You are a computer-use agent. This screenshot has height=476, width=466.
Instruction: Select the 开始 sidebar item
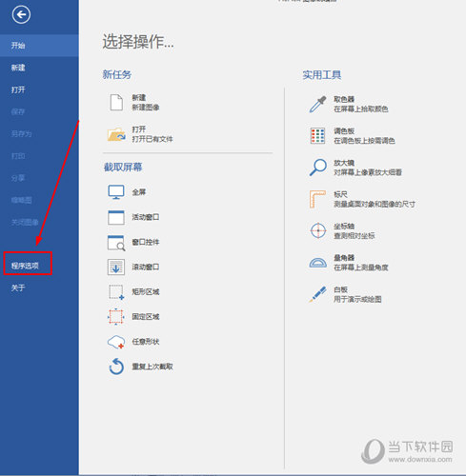[x=39, y=46]
